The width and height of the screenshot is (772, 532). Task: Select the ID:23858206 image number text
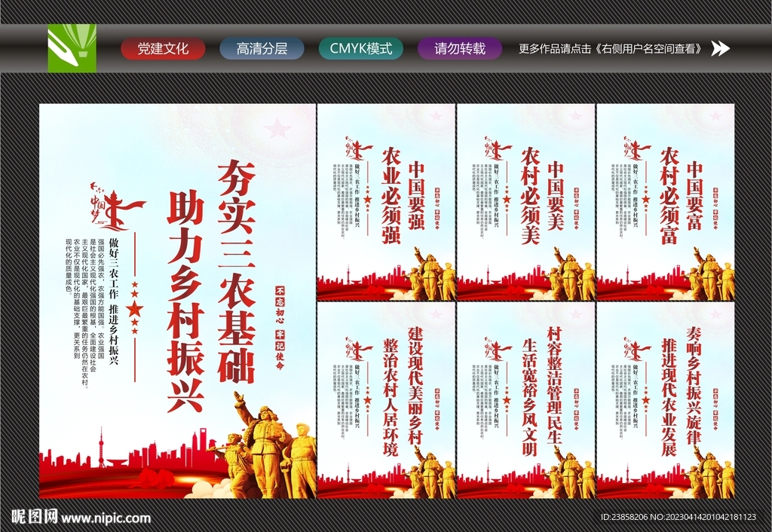624,517
